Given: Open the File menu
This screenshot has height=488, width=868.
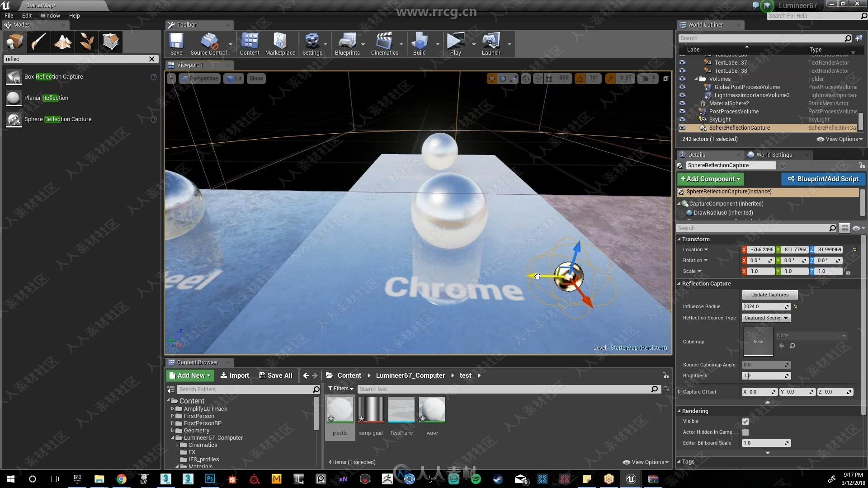Looking at the screenshot, I should [x=9, y=16].
